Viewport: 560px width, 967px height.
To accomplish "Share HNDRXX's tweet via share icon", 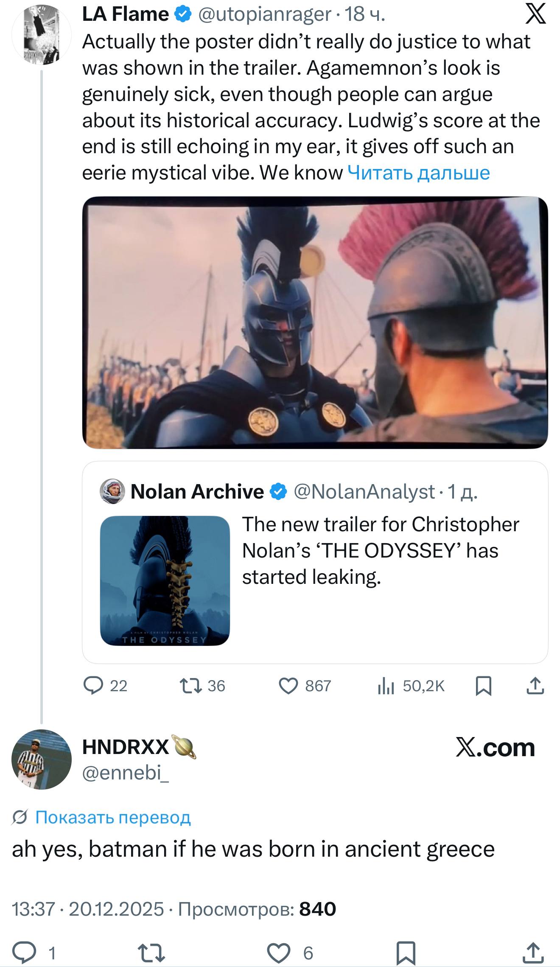I will (533, 953).
